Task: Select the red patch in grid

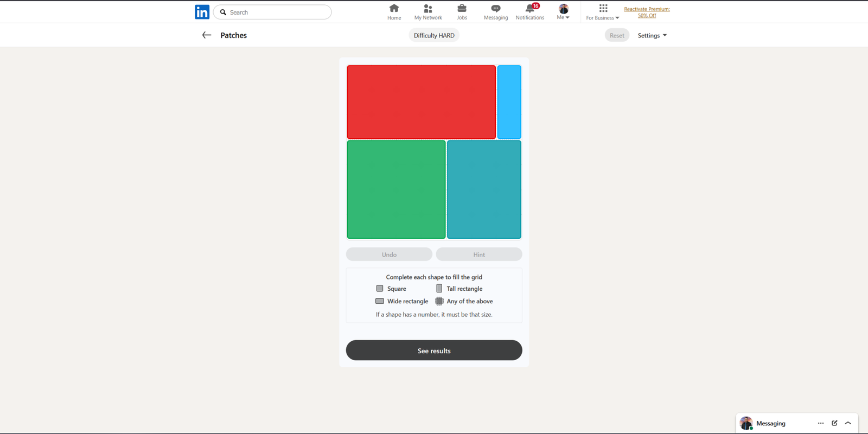Action: tap(421, 102)
